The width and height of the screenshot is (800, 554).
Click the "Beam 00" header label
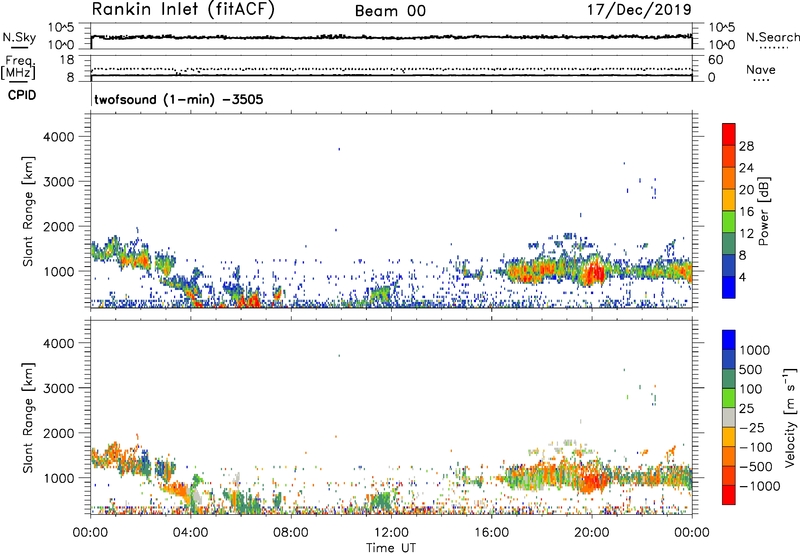coord(390,11)
